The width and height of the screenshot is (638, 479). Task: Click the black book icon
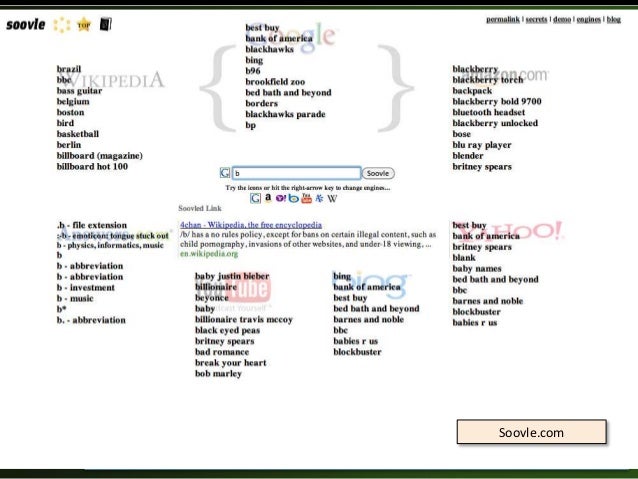106,24
